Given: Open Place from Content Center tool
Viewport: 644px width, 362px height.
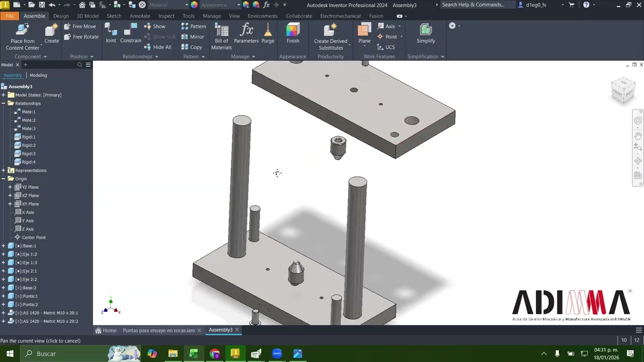Looking at the screenshot, I should pyautogui.click(x=22, y=37).
